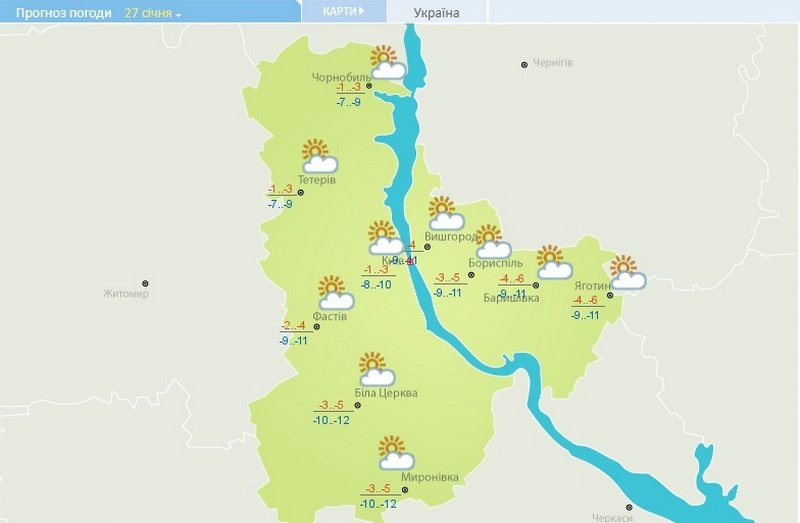800x523 pixels.
Task: Click the weather icon above Баришівка
Action: tap(555, 262)
